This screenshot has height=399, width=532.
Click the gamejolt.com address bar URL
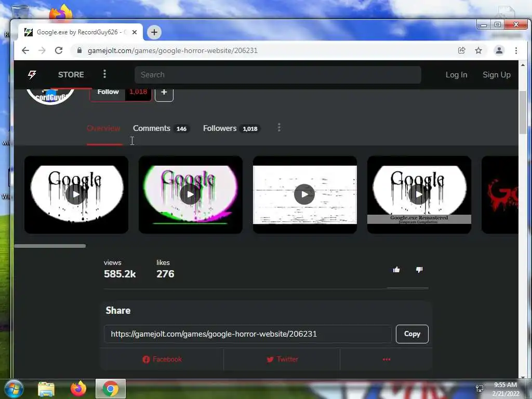click(x=172, y=50)
